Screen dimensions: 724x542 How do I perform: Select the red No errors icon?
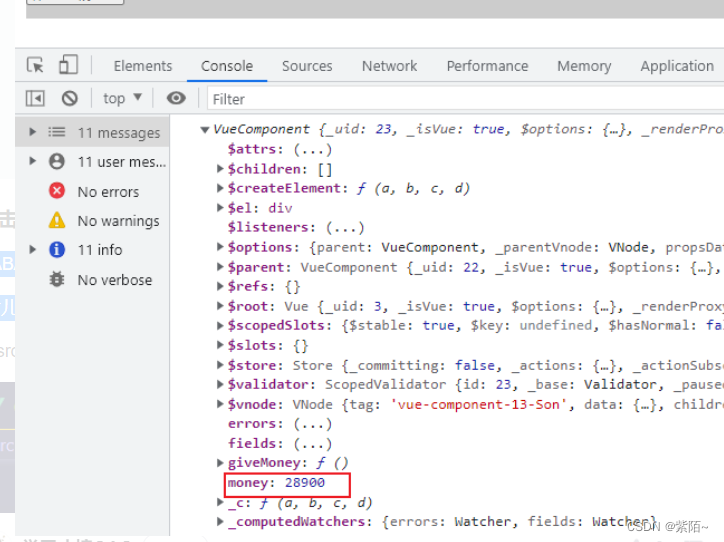click(x=57, y=191)
